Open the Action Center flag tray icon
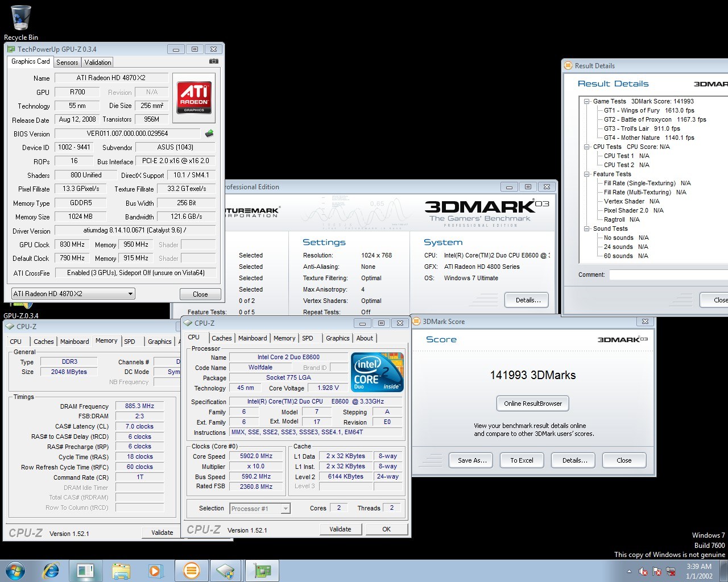This screenshot has height=582, width=728. [x=657, y=571]
